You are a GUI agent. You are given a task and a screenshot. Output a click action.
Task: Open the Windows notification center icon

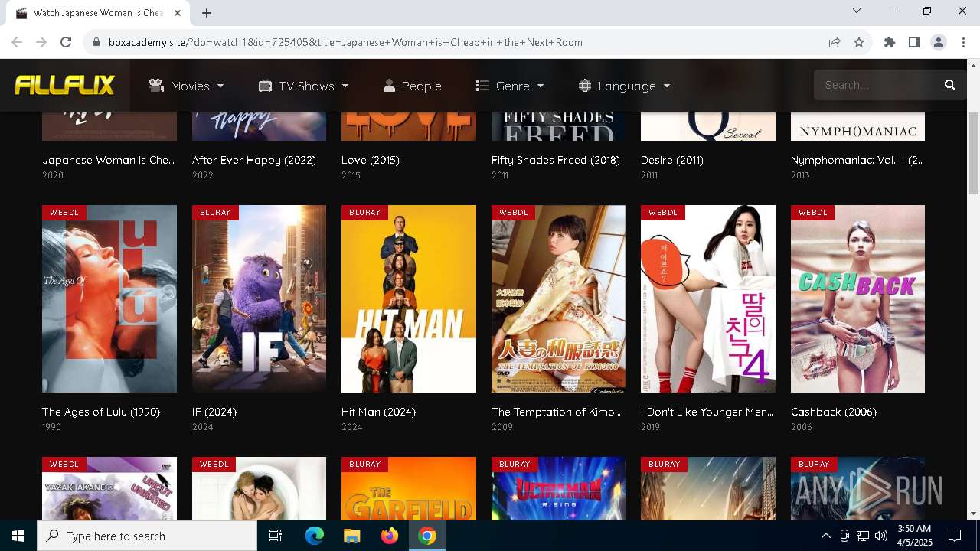(x=955, y=536)
